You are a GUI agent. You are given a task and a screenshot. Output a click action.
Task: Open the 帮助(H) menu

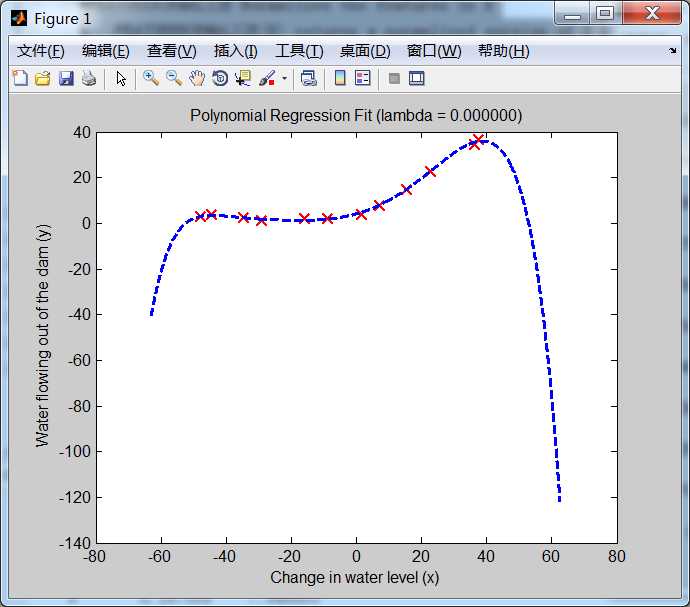coord(503,51)
